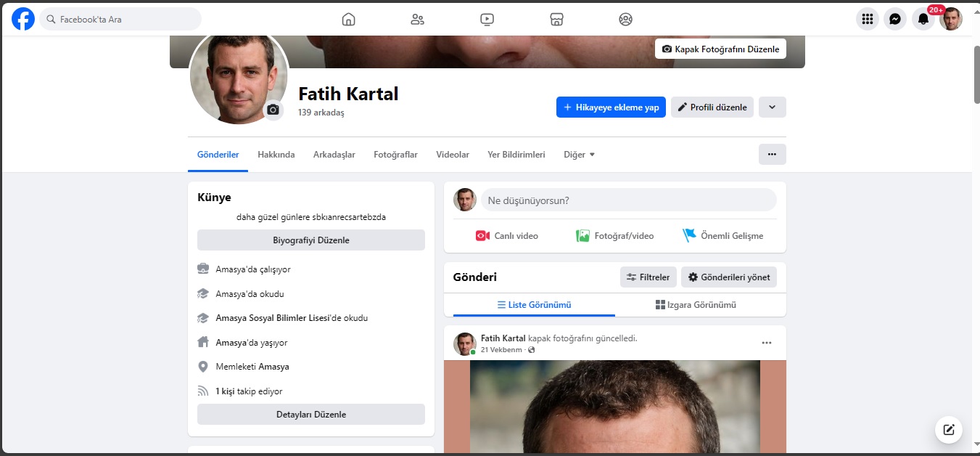The image size is (980, 456).
Task: Click the Fotoğraf/video picture icon
Action: tap(582, 236)
